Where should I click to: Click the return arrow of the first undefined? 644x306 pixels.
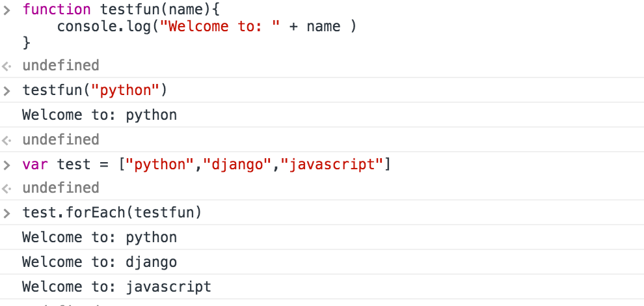click(6, 66)
